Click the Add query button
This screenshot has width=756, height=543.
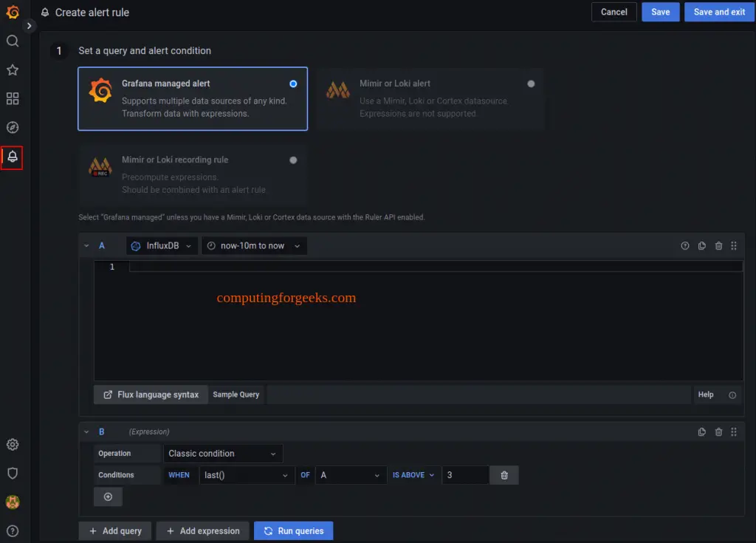tap(115, 531)
